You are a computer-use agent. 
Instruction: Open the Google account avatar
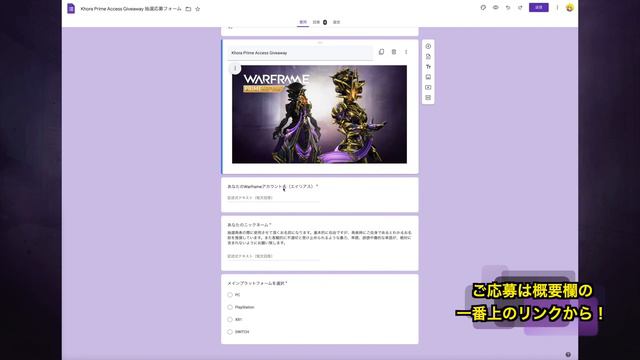pos(570,7)
